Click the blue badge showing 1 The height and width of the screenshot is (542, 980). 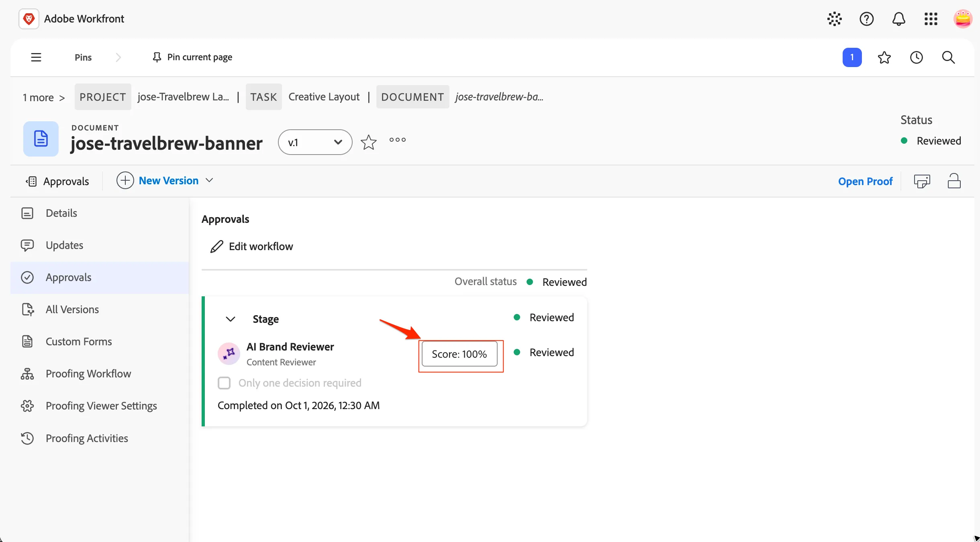852,57
